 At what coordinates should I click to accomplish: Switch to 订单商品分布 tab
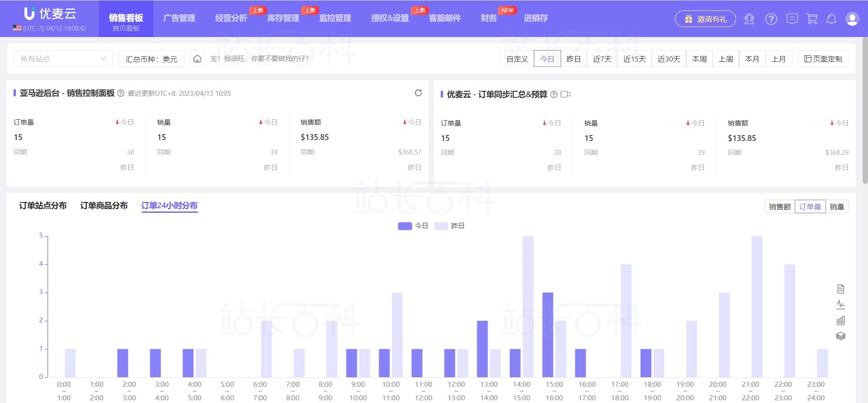coord(104,206)
